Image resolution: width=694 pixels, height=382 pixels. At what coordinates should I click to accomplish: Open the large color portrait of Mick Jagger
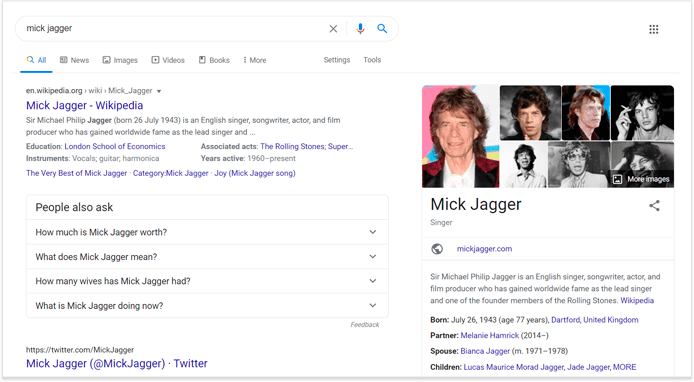pyautogui.click(x=460, y=136)
